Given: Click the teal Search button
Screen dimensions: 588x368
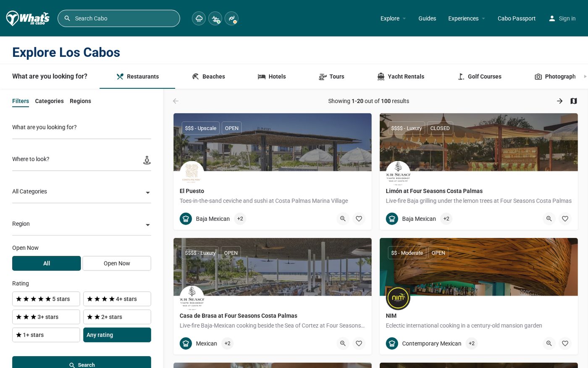Looking at the screenshot, I should (x=81, y=364).
